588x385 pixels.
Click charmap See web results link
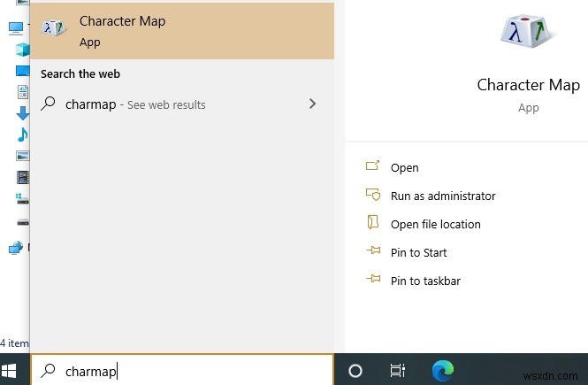[135, 104]
